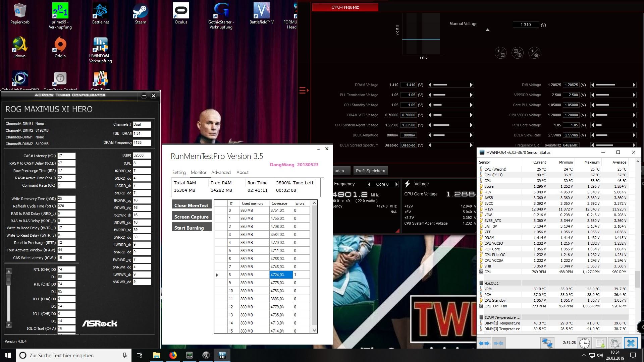
Task: Collapse the ASUS EC sensor group
Action: 481,283
